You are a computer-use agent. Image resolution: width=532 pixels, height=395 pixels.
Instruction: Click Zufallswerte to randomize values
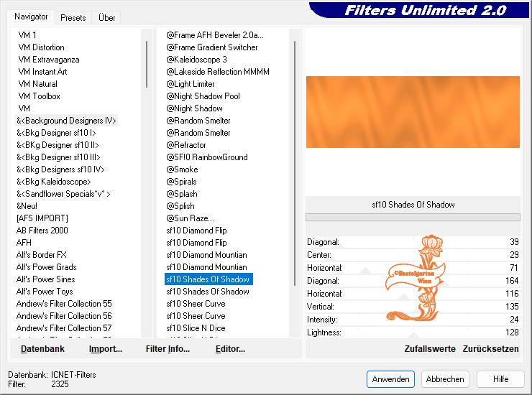point(429,349)
